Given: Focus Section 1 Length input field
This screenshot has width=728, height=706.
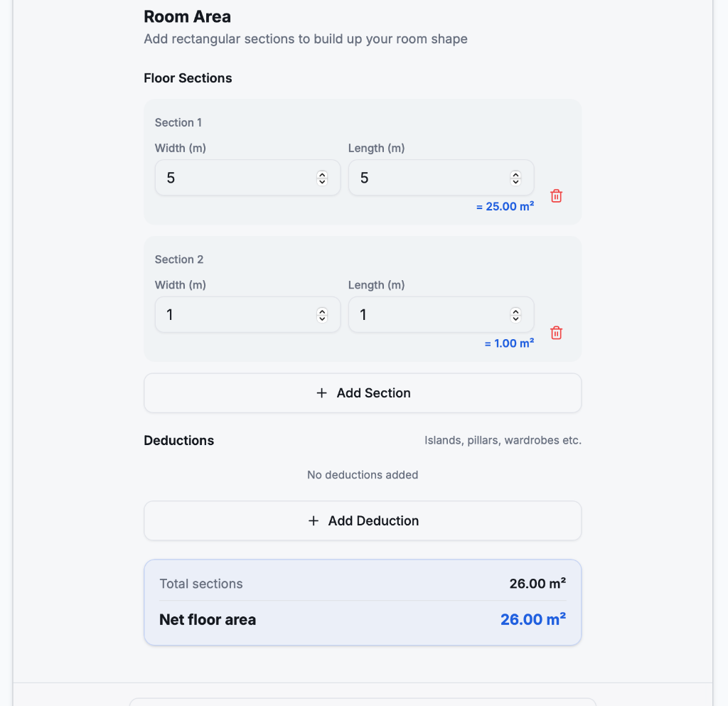Looking at the screenshot, I should pyautogui.click(x=441, y=178).
